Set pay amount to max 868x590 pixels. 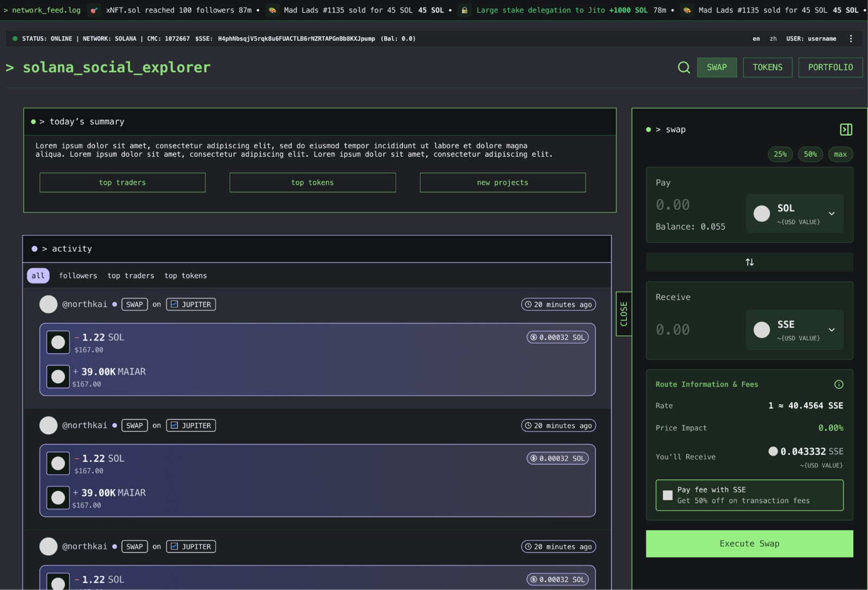pyautogui.click(x=840, y=154)
